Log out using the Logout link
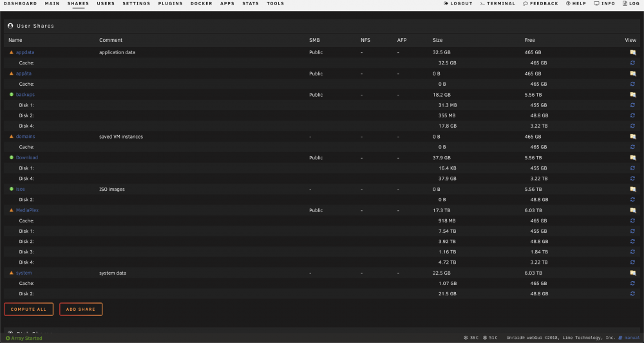Image resolution: width=644 pixels, height=343 pixels. coord(458,3)
